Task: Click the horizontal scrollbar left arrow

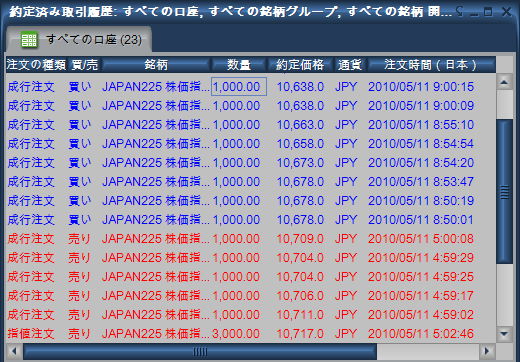Action: tap(14, 351)
